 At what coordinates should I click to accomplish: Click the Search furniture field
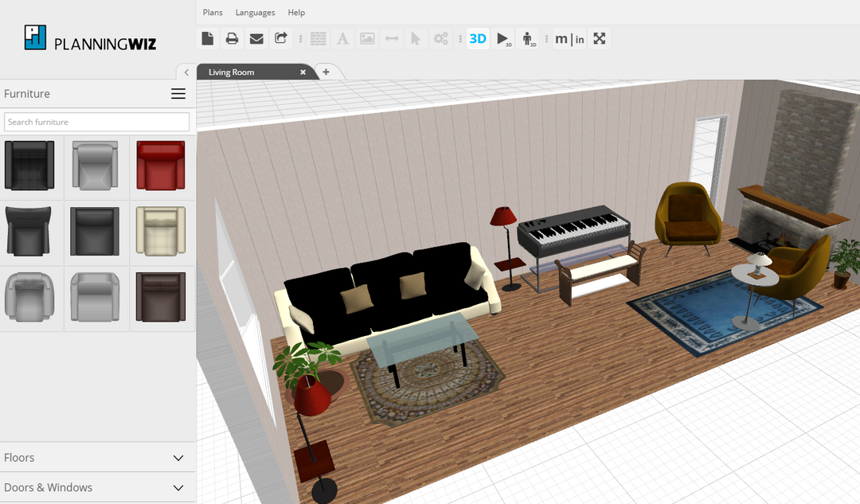(96, 122)
